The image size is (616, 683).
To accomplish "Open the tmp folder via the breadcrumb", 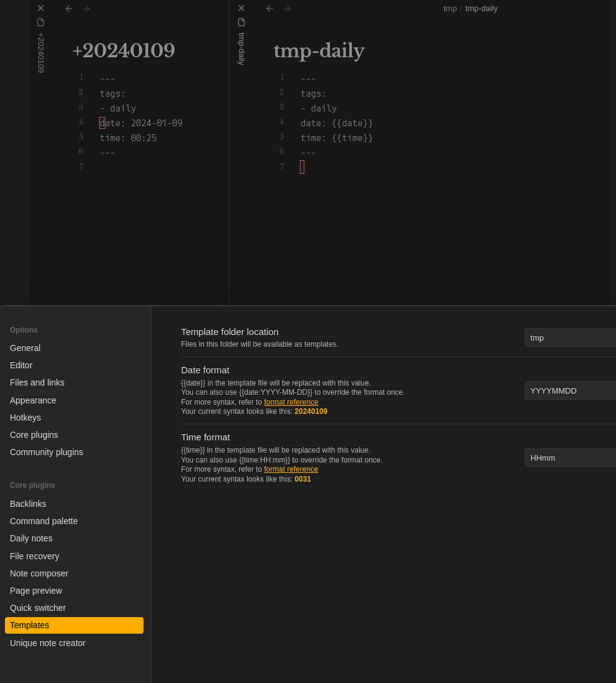I will tap(450, 8).
